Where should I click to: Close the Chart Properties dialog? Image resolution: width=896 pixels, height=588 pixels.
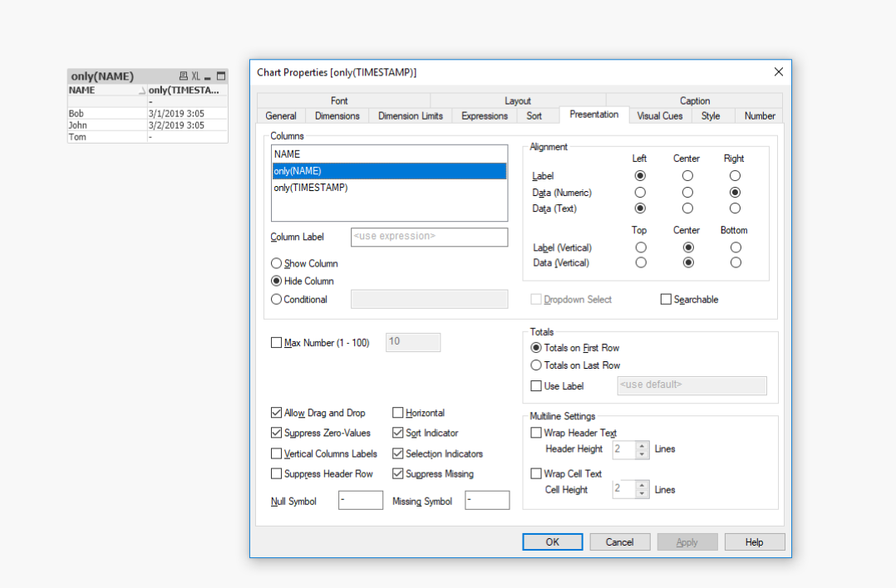tap(778, 72)
